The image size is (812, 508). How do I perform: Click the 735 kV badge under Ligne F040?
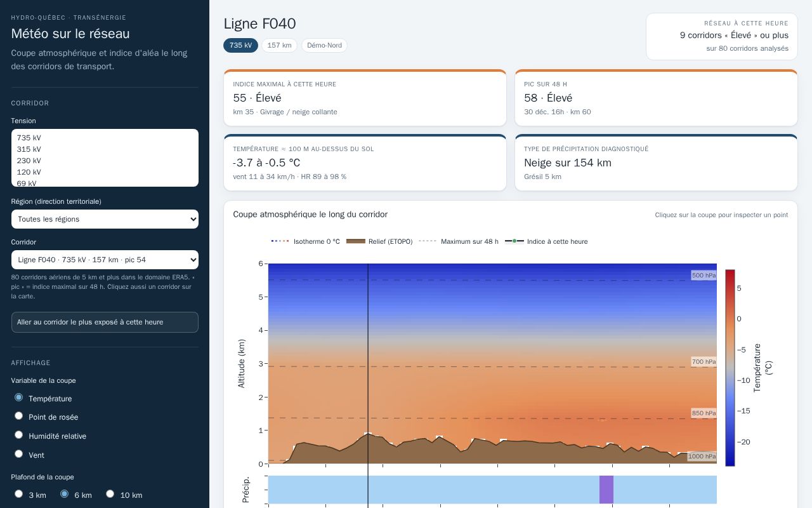tap(240, 45)
